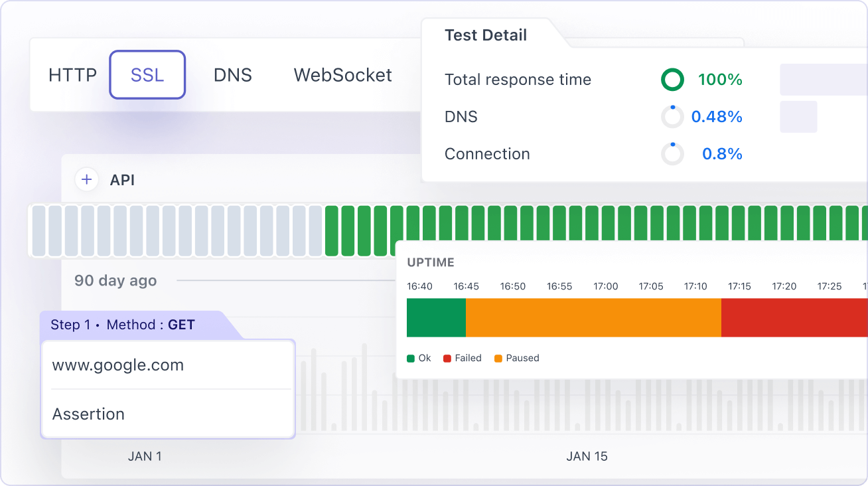Open the HTTP tab
This screenshot has height=486, width=868.
[x=72, y=74]
